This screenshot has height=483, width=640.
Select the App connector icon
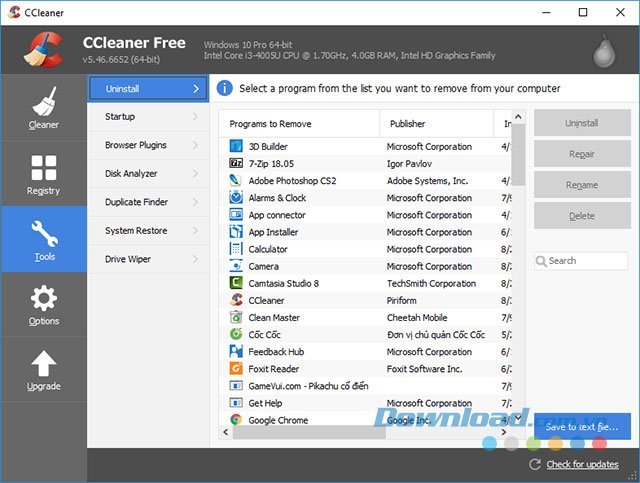(236, 215)
